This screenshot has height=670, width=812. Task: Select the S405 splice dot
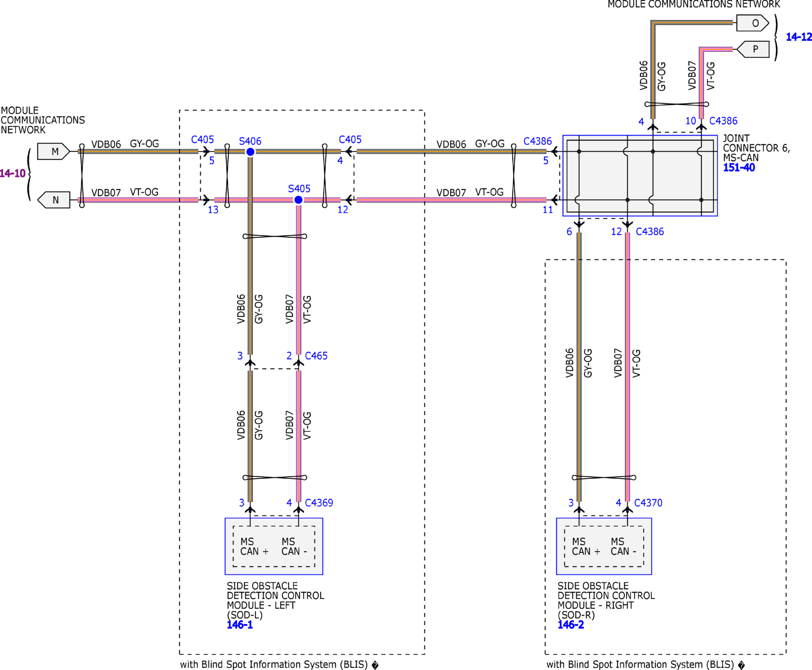298,200
